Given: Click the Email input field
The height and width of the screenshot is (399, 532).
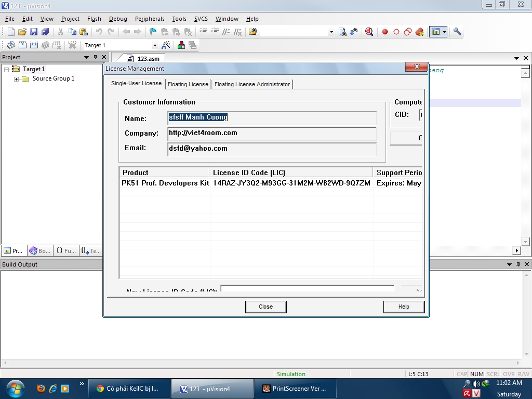Looking at the screenshot, I should click(272, 149).
